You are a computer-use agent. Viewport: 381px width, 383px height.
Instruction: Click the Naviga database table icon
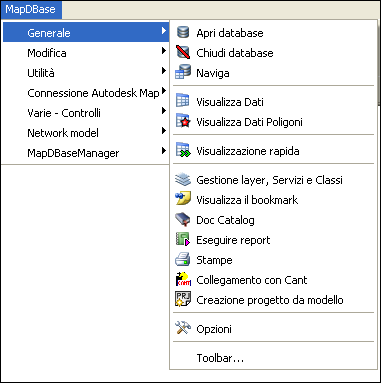click(183, 72)
